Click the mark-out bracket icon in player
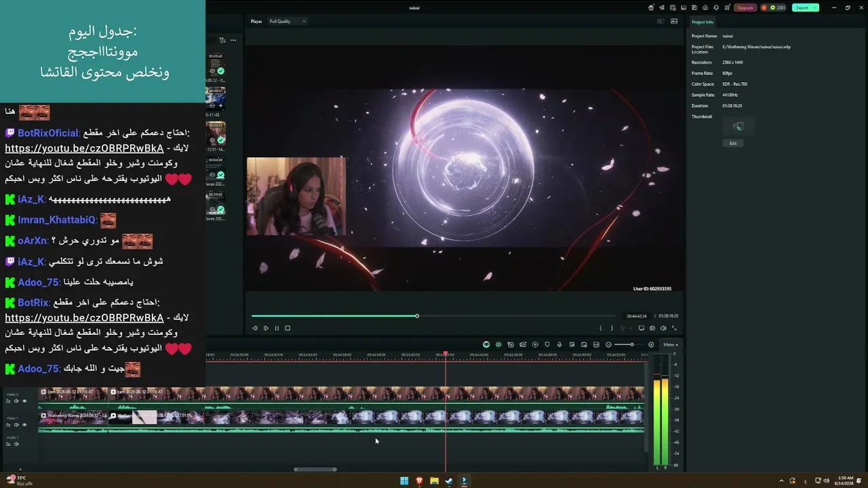Viewport: 868px width, 488px height. 612,328
